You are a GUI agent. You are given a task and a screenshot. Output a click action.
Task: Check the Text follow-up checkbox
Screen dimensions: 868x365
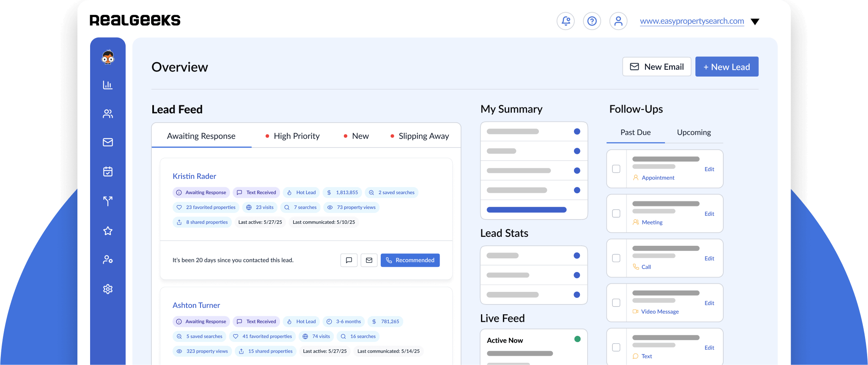tap(616, 347)
